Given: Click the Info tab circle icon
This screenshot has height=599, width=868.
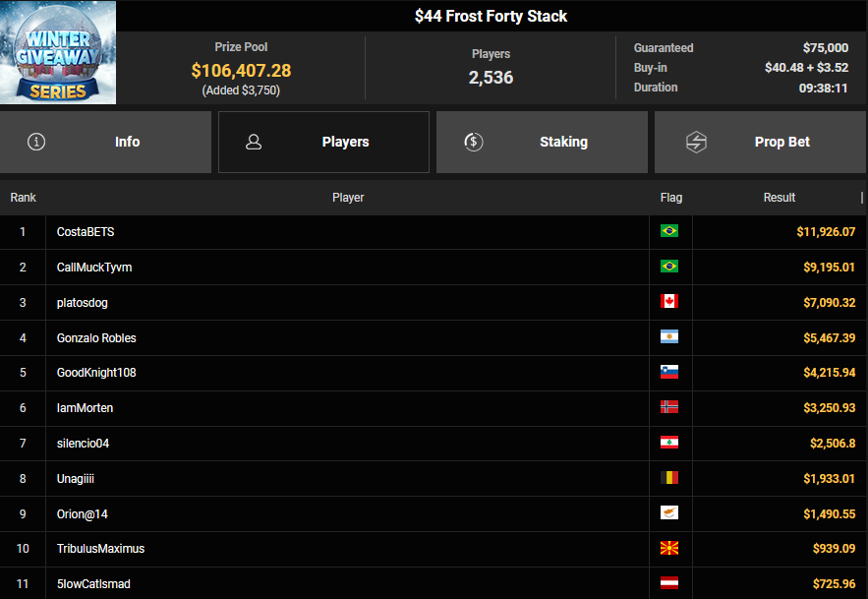Looking at the screenshot, I should coord(37,142).
